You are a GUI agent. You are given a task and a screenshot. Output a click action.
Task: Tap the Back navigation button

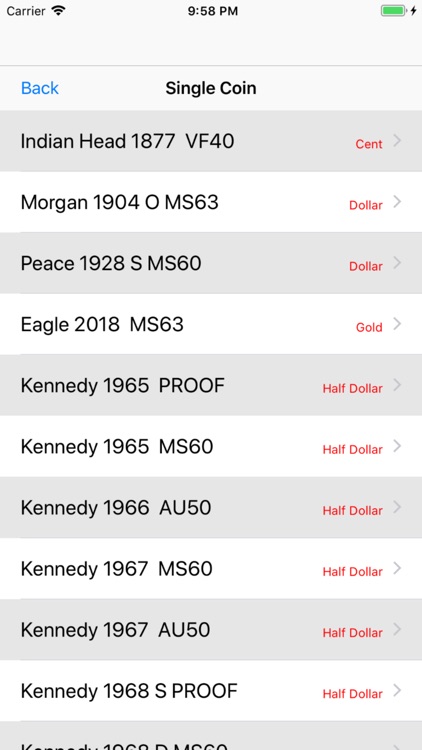click(40, 88)
